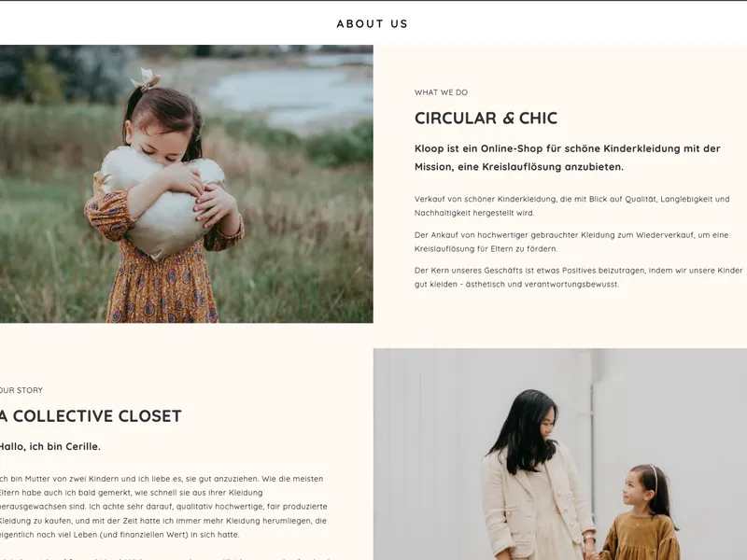
Task: Open the photo of girl hugging heart pillow
Action: [x=186, y=184]
